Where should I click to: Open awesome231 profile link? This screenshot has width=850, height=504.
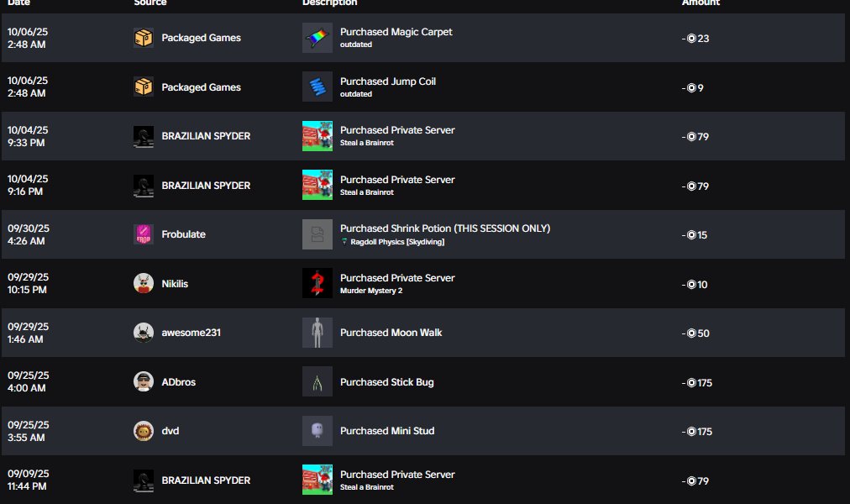click(191, 333)
